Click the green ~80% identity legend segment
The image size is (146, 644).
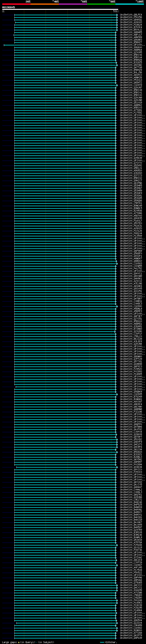[101, 4]
